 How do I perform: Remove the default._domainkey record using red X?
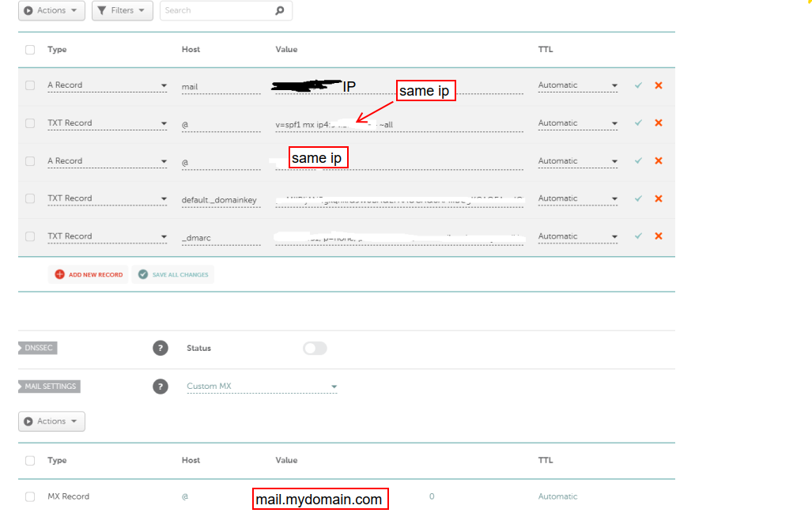[x=659, y=198]
